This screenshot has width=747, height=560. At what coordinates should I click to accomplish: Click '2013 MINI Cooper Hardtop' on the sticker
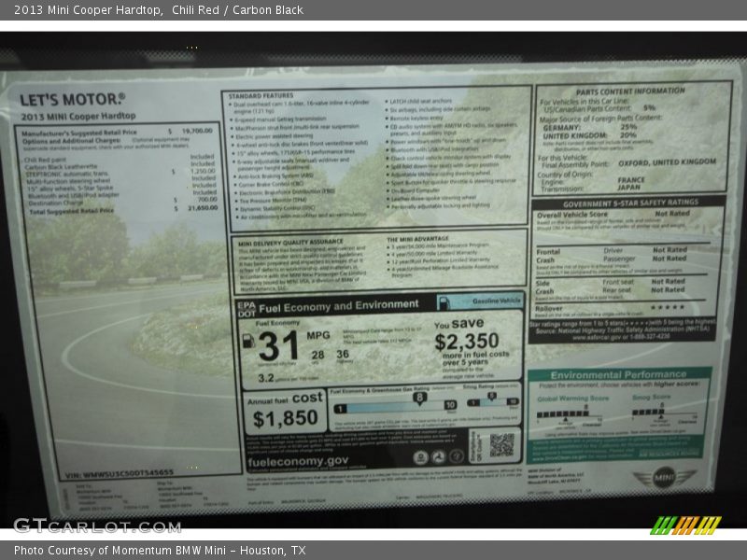click(78, 116)
